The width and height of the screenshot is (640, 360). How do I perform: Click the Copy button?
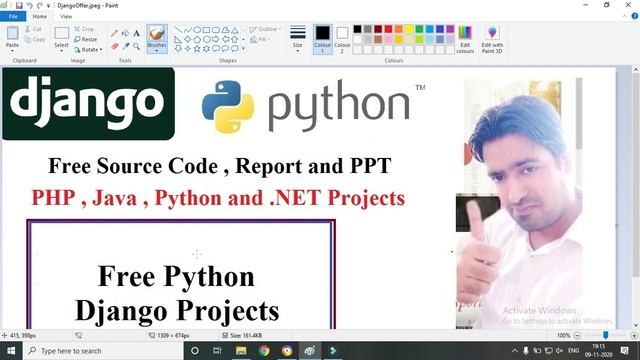click(x=34, y=40)
